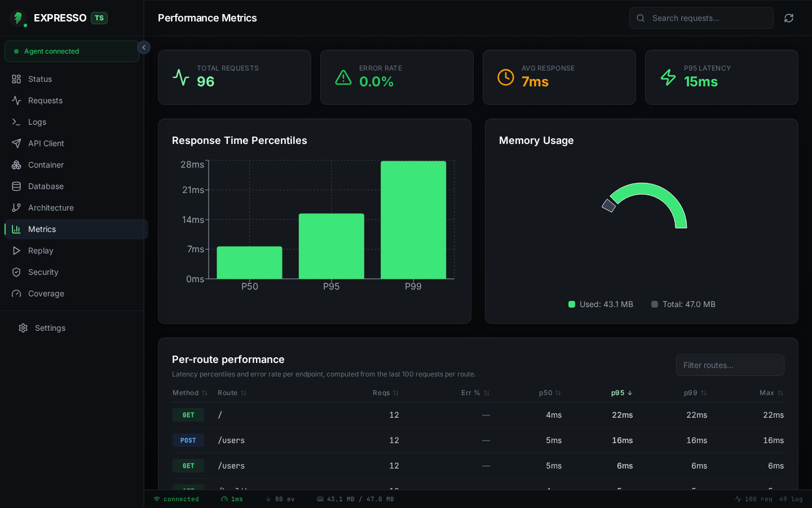Open the Replay play icon

coord(16,251)
